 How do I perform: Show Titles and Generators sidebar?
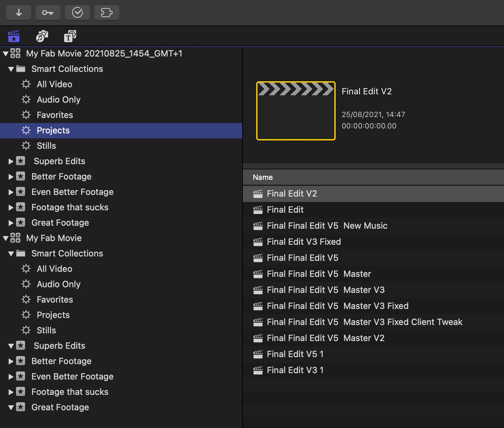click(x=70, y=36)
